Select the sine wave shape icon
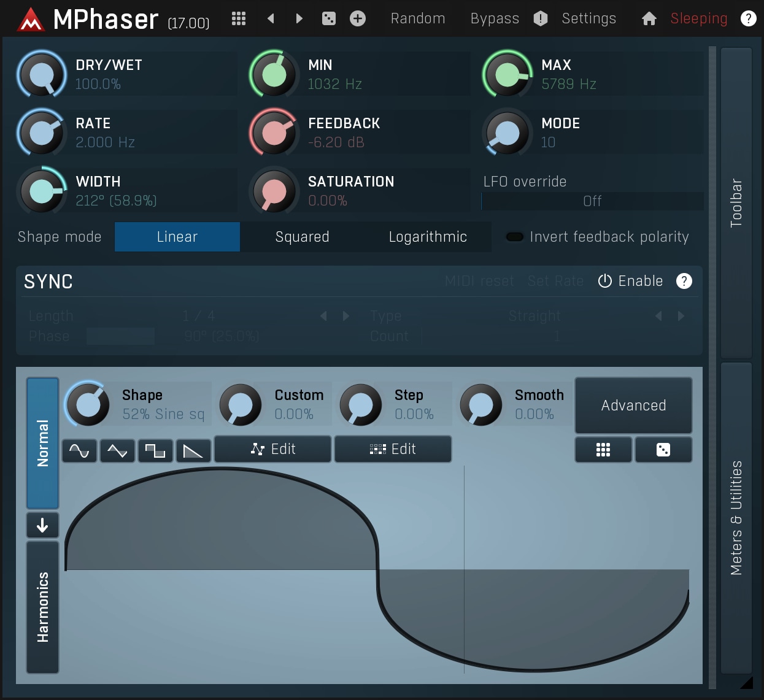 (79, 450)
